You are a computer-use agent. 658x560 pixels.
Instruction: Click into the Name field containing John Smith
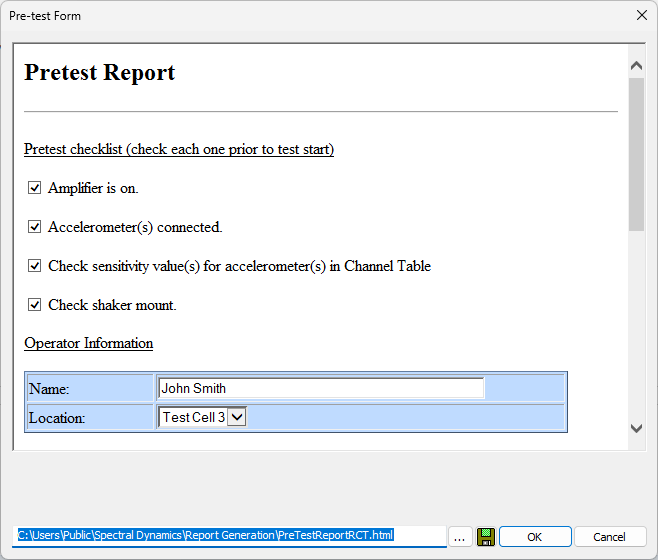(320, 388)
